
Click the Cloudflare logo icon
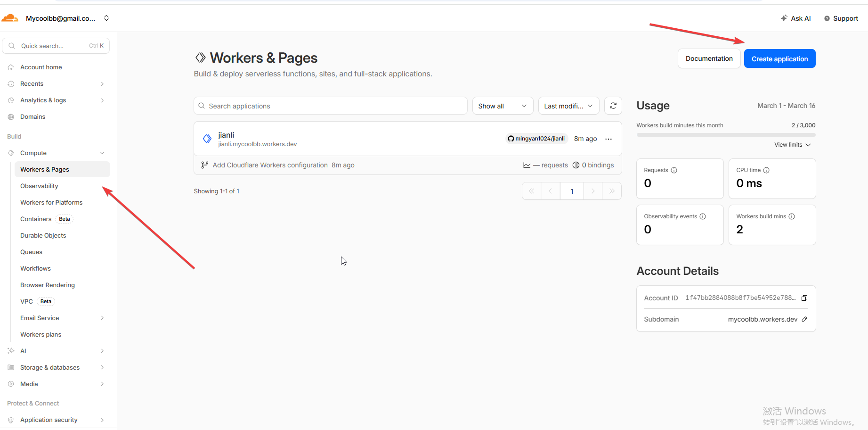(10, 18)
